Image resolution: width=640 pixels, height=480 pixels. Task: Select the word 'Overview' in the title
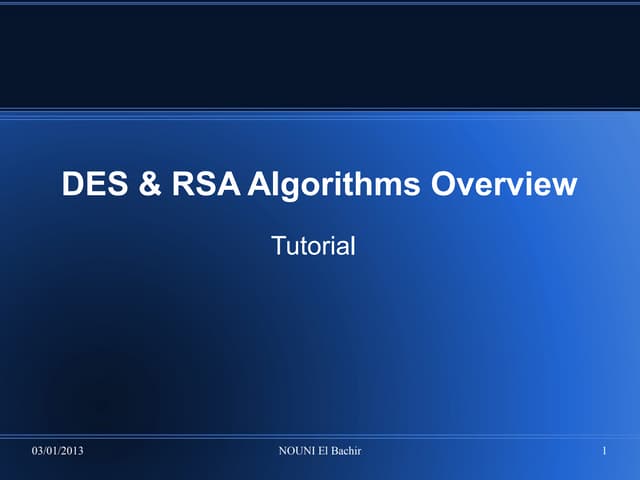click(504, 185)
